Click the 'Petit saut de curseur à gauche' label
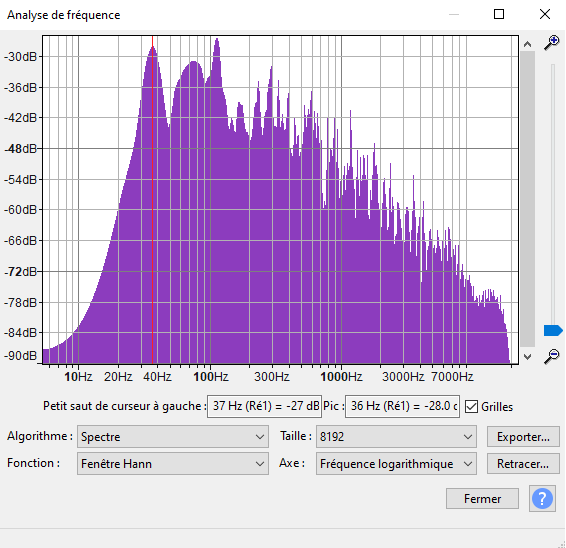 click(125, 406)
